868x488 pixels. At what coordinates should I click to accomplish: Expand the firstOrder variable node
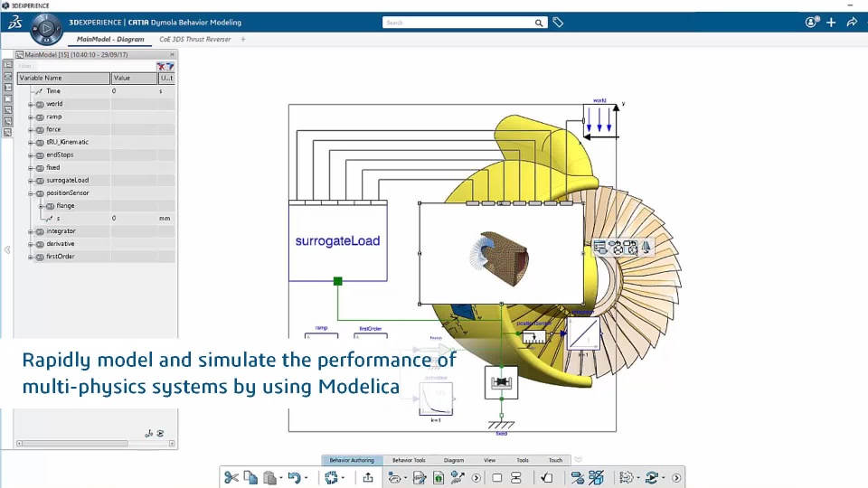[x=31, y=258]
